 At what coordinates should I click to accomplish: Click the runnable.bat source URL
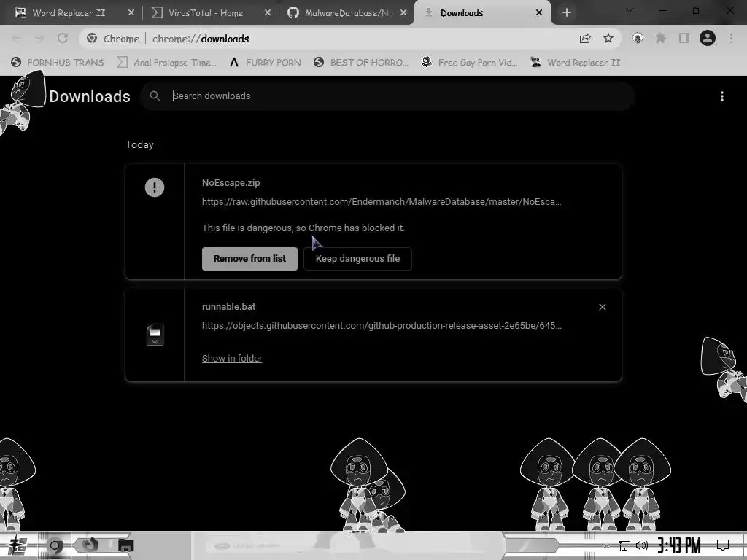tap(382, 326)
